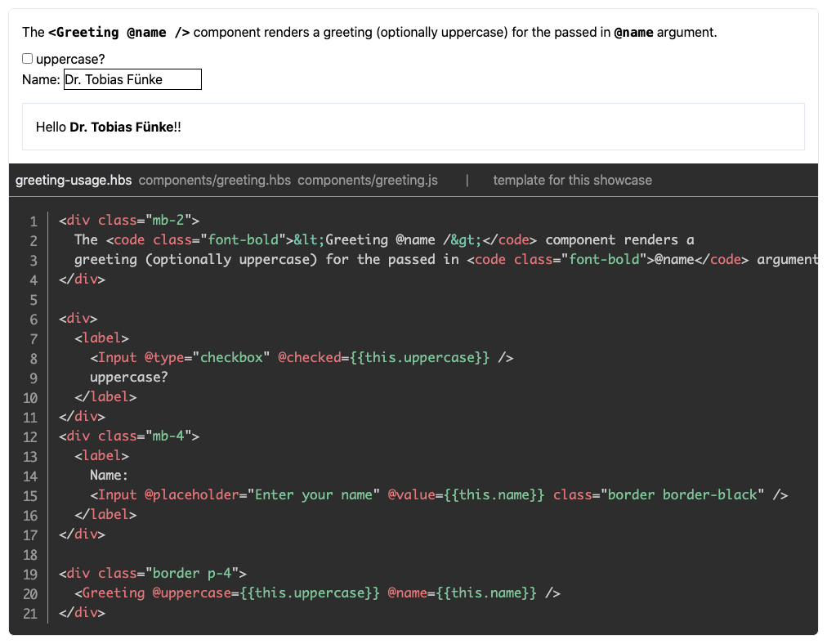
Task: Click 'uppercase?' text on code line 9
Action: pos(128,378)
